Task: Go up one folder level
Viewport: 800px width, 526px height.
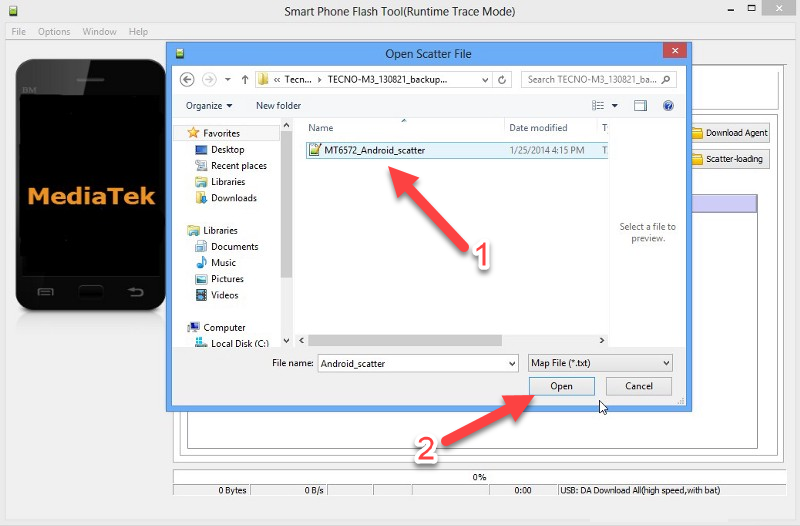Action: coord(245,80)
